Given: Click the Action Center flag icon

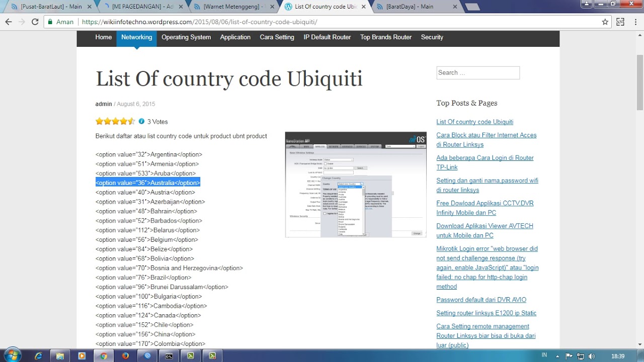Looking at the screenshot, I should [x=570, y=356].
